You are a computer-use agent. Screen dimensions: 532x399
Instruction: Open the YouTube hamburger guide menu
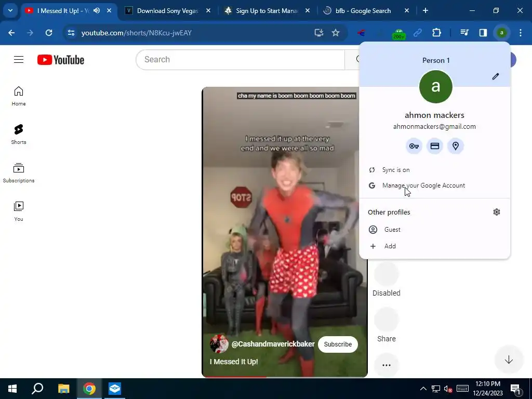(x=19, y=60)
